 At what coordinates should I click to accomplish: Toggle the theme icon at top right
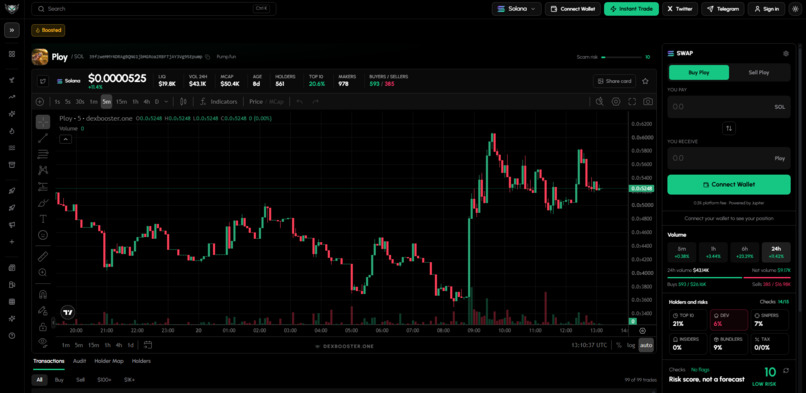(x=794, y=9)
